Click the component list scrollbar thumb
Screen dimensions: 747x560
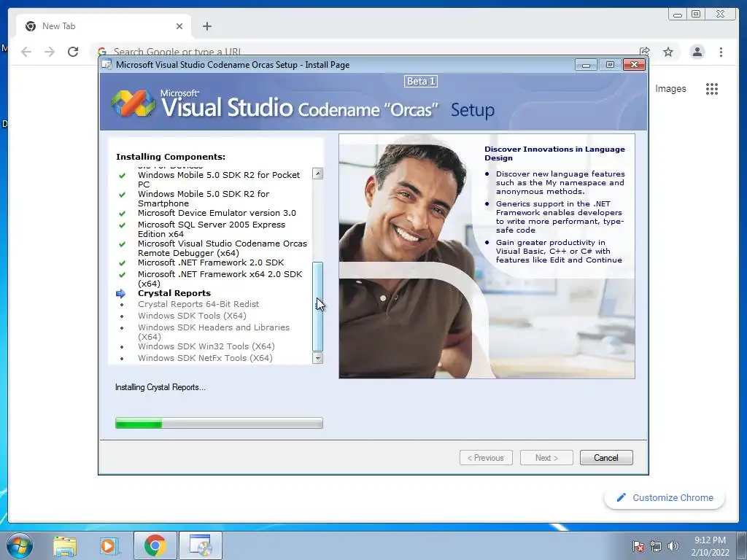318,306
